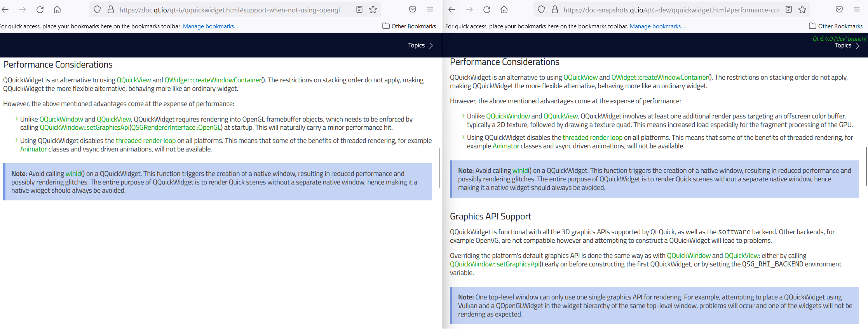Open Other Bookmarks folder in the left browser
868x334 pixels.
tap(409, 26)
